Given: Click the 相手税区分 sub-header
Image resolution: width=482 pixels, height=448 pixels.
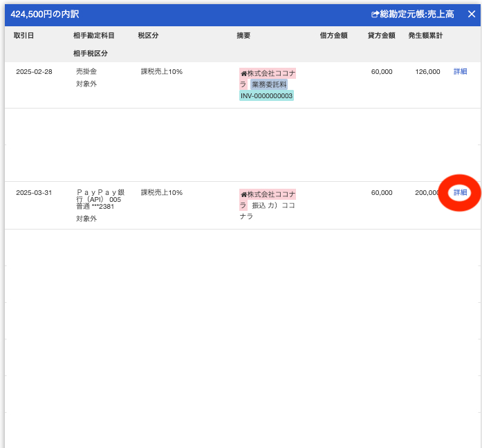Looking at the screenshot, I should pyautogui.click(x=91, y=53).
